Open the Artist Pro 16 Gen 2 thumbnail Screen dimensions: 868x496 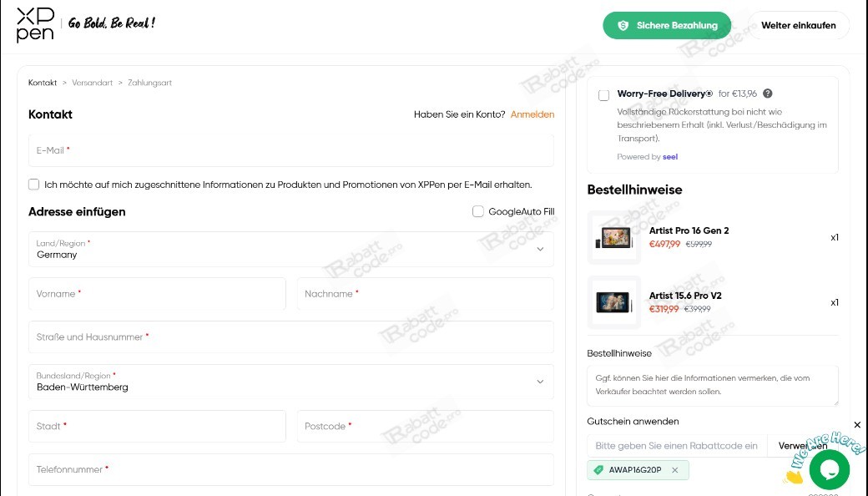click(x=614, y=237)
